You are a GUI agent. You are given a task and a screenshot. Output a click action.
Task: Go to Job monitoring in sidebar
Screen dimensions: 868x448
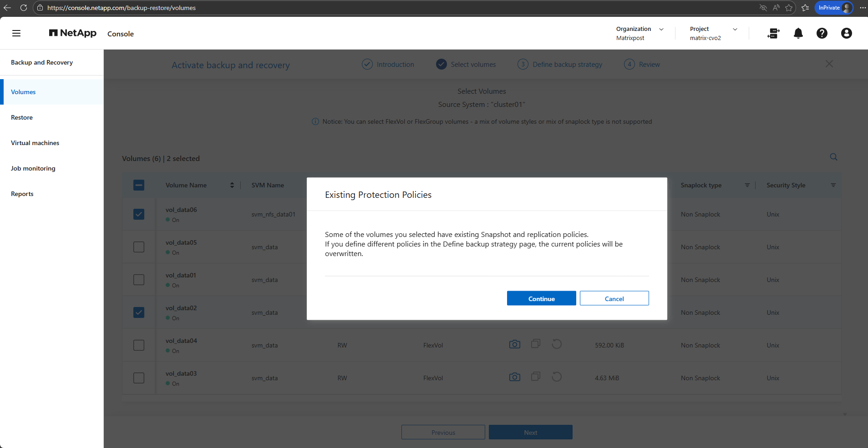point(33,168)
